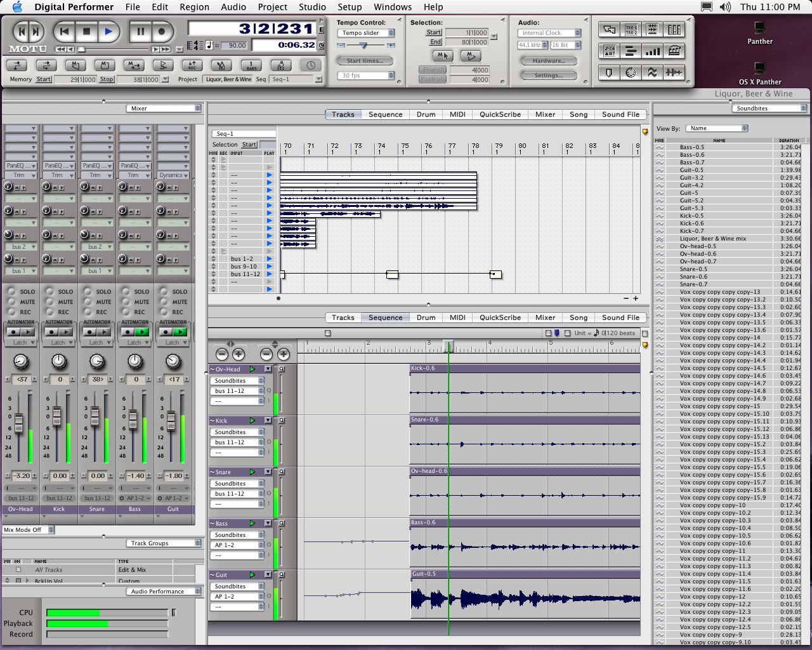Viewport: 812px width, 650px height.
Task: Pause playback with the Pause button
Action: coord(140,30)
